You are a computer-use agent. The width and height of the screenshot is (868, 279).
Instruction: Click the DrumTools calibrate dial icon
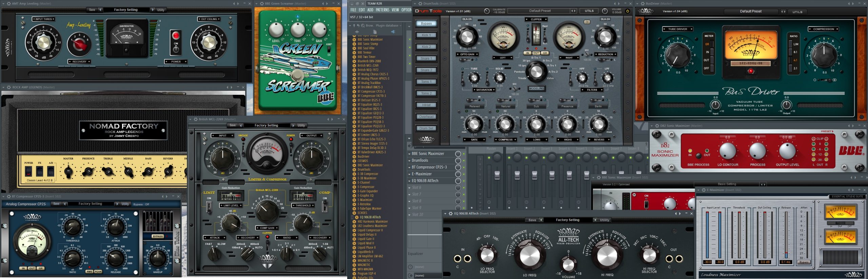[487, 11]
